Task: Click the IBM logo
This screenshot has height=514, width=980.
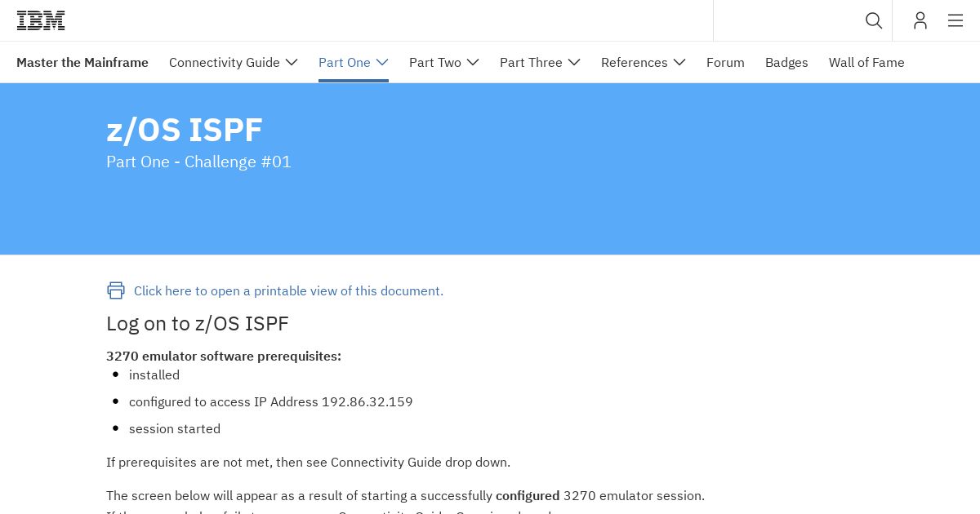Action: [x=41, y=20]
